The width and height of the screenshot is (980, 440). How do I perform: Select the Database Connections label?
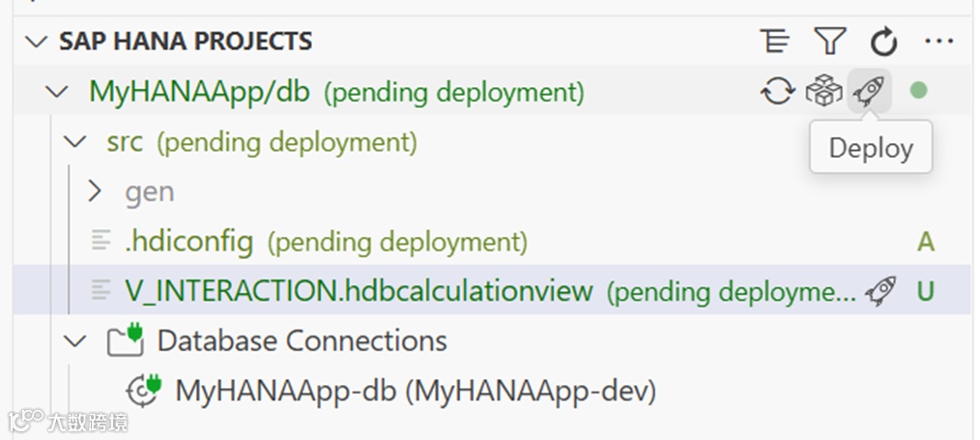[302, 340]
